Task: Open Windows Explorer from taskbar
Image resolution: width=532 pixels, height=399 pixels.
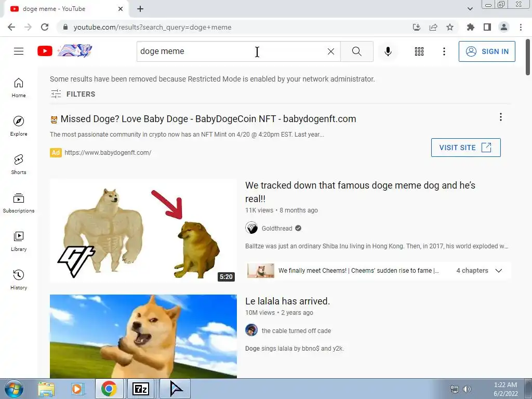Action: pyautogui.click(x=46, y=389)
